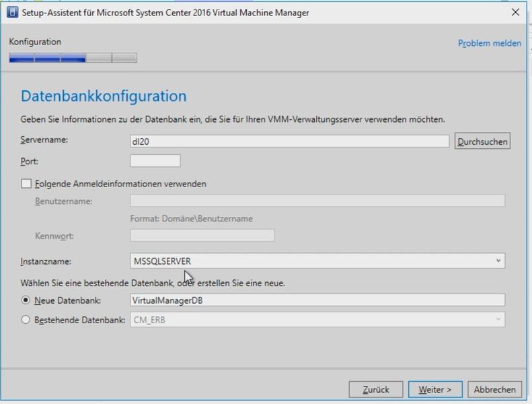Click the Datenbankkonfiguration heading
The height and width of the screenshot is (404, 532).
pos(104,96)
